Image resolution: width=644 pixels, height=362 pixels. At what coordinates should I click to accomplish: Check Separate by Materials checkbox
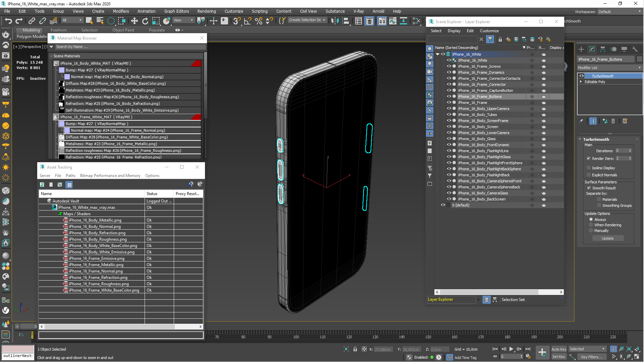point(599,199)
